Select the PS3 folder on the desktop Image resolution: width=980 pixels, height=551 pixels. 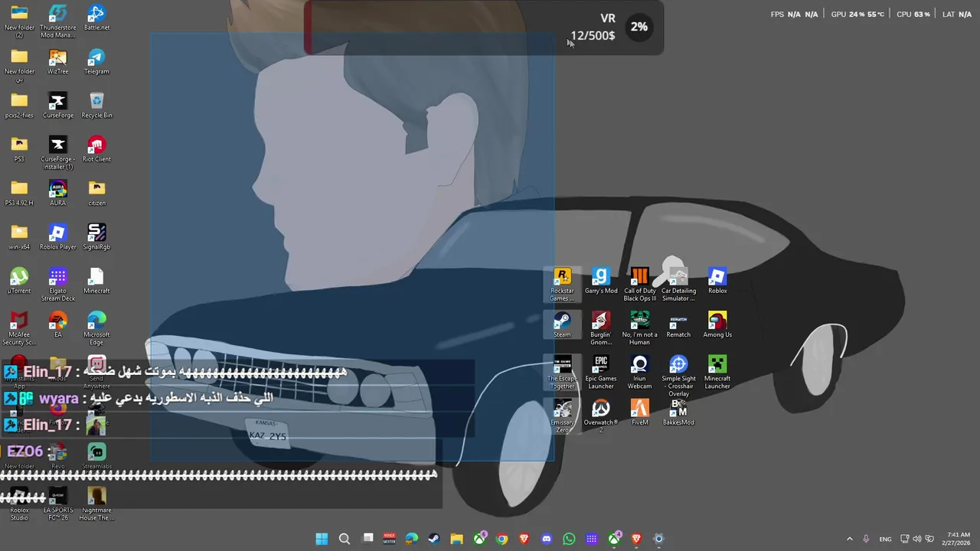19,149
